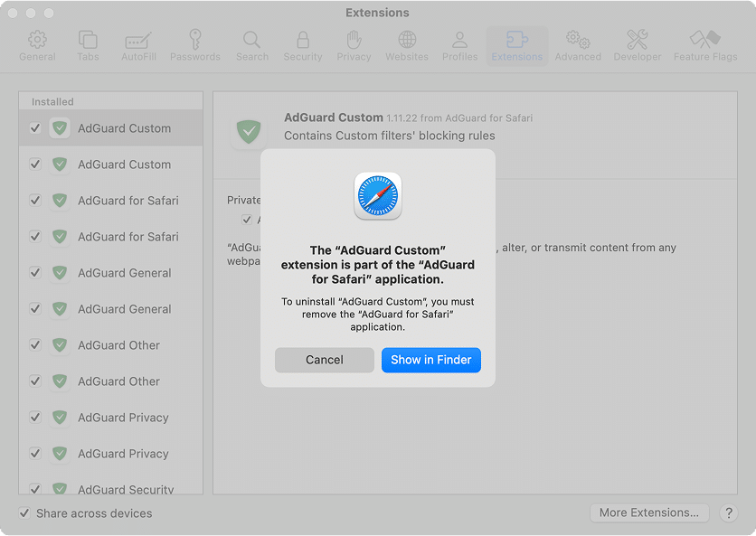Uncheck the non-highlighted AdGuard Custom checkbox
Viewport: 756px width, 536px height.
coord(35,165)
